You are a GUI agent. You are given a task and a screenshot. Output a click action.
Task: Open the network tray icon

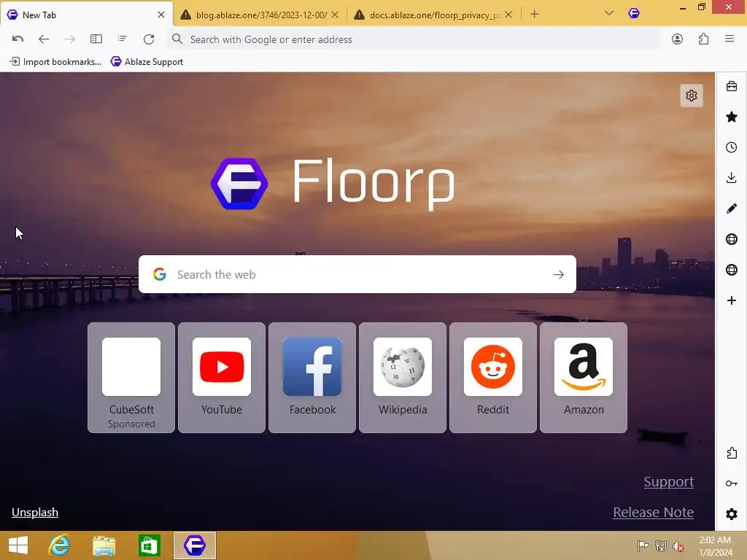[x=660, y=546]
